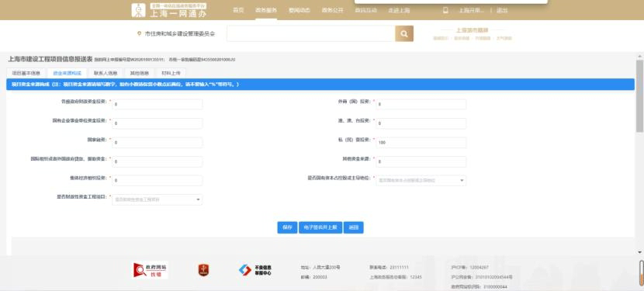Click the page vertical scrollbar thumb

pyautogui.click(x=639, y=95)
